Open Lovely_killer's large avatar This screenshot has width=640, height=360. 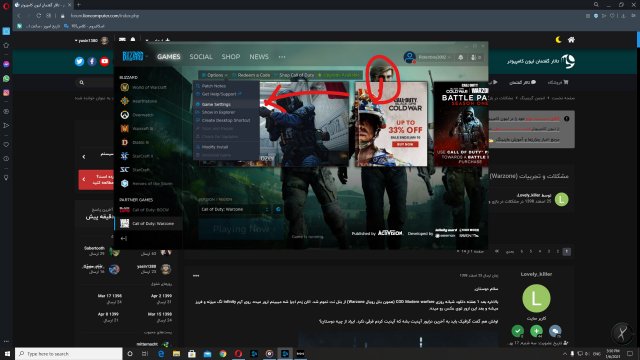coord(536,298)
